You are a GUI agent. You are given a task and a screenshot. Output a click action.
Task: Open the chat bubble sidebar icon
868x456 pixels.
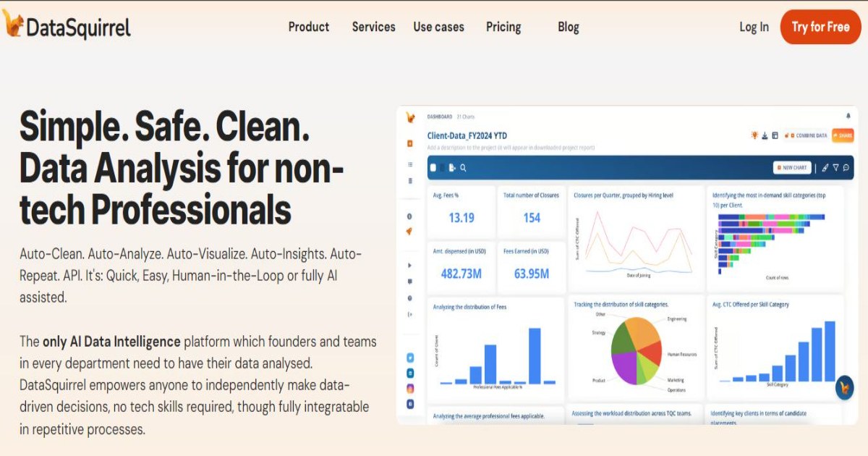point(410,282)
